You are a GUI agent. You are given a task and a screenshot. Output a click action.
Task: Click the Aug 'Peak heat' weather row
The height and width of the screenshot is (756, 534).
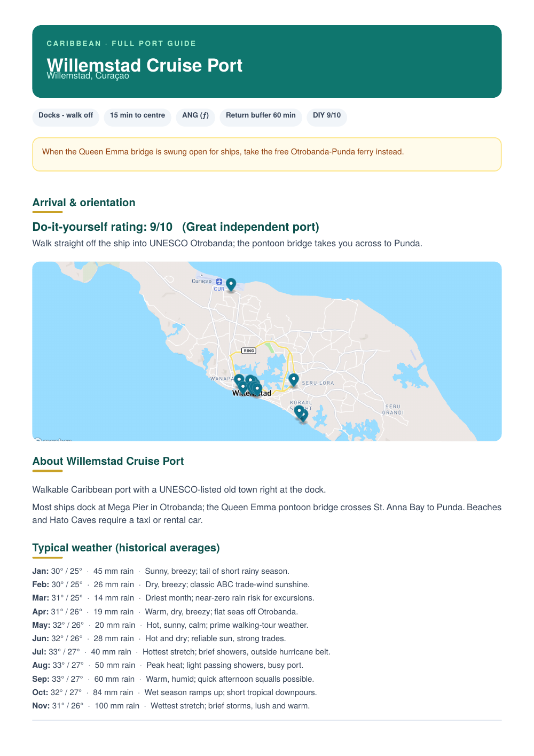click(168, 665)
